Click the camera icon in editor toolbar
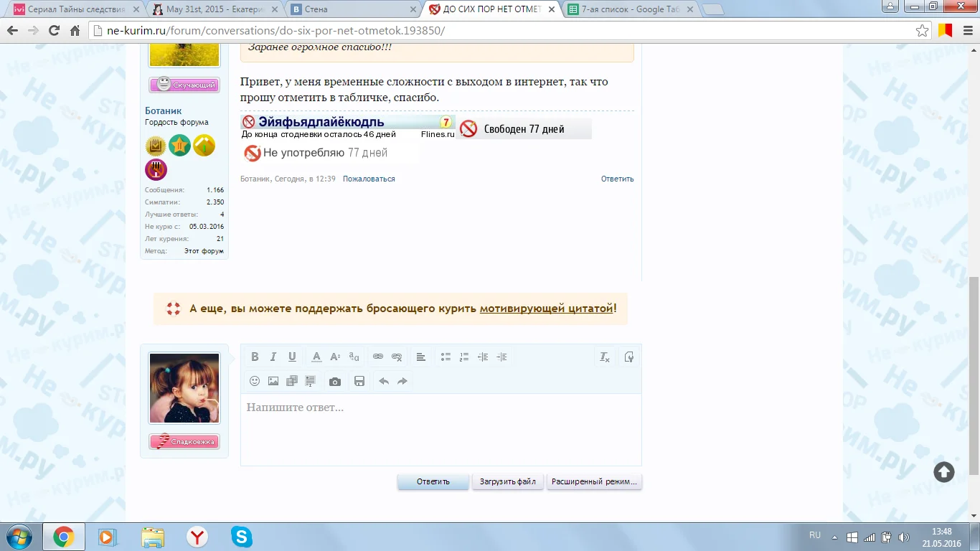 point(335,381)
